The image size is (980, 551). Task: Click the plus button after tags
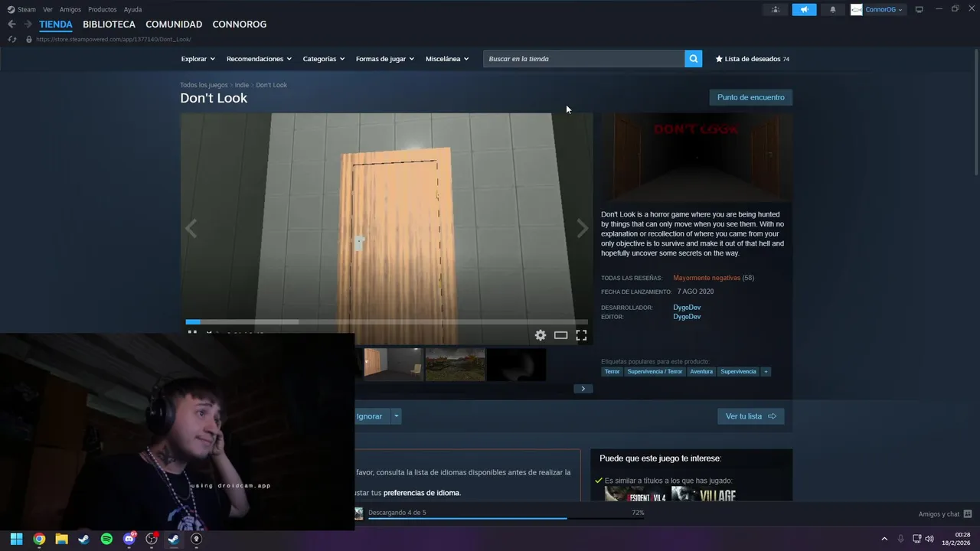click(766, 371)
